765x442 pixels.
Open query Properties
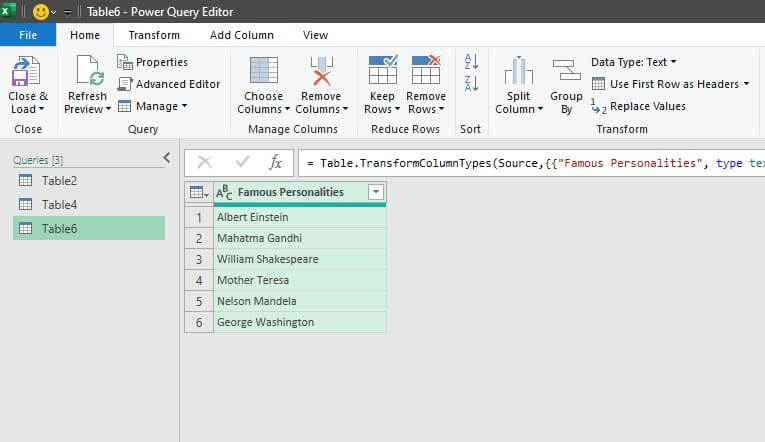[153, 62]
